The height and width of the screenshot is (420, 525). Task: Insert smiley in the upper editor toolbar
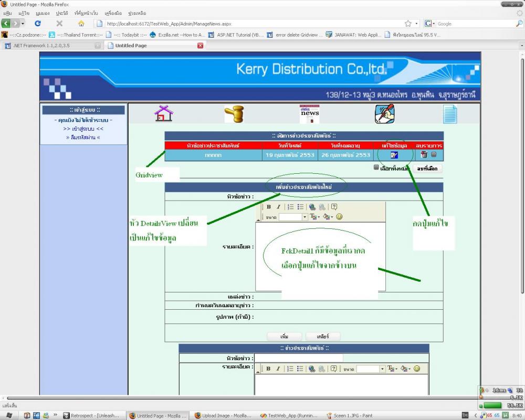[339, 217]
